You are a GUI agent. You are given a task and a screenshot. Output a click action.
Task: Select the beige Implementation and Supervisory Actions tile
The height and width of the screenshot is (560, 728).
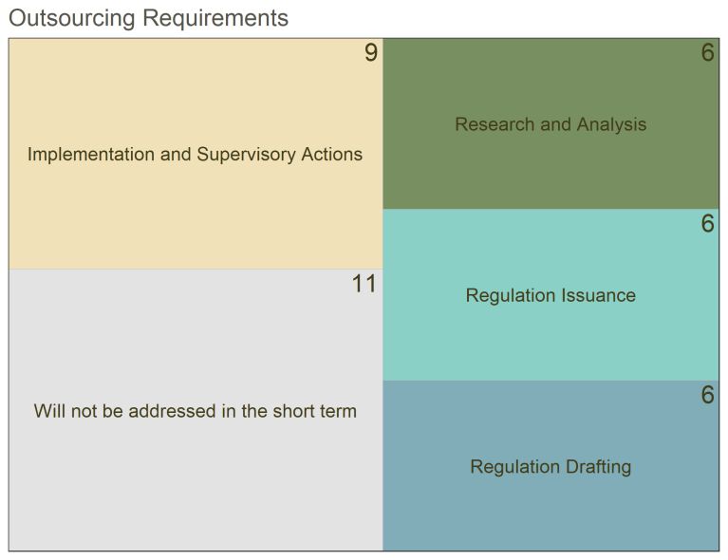click(x=196, y=154)
